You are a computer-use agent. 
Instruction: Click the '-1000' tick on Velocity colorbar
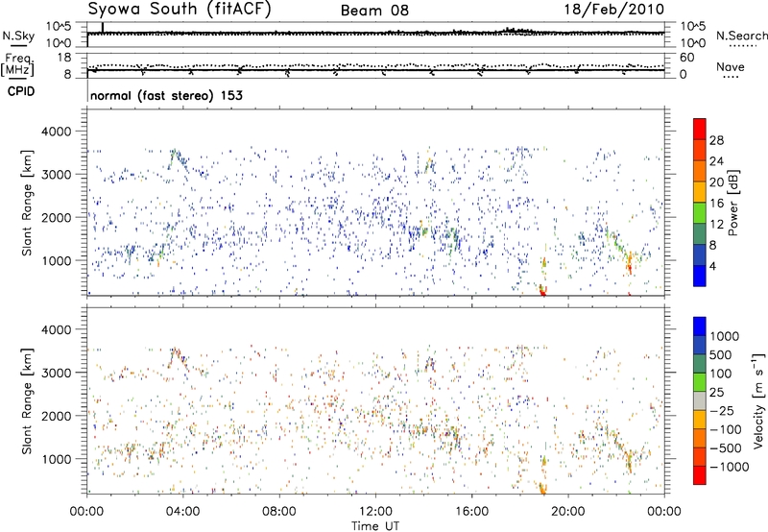point(730,467)
